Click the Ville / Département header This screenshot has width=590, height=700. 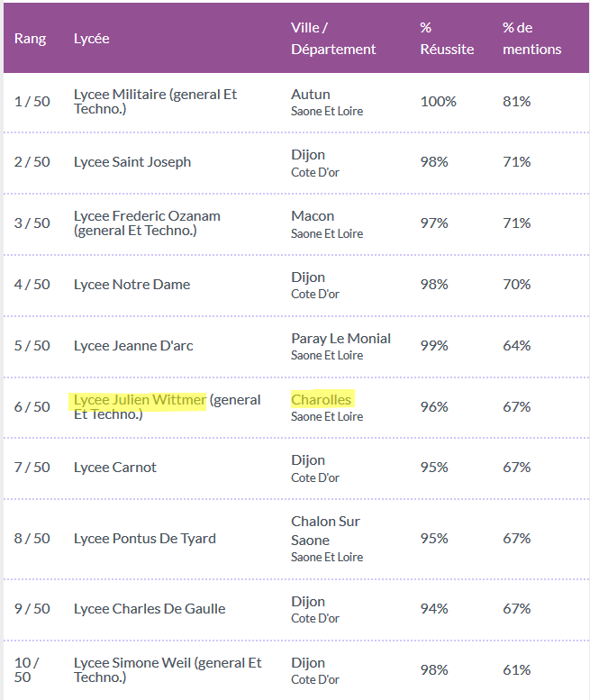333,39
